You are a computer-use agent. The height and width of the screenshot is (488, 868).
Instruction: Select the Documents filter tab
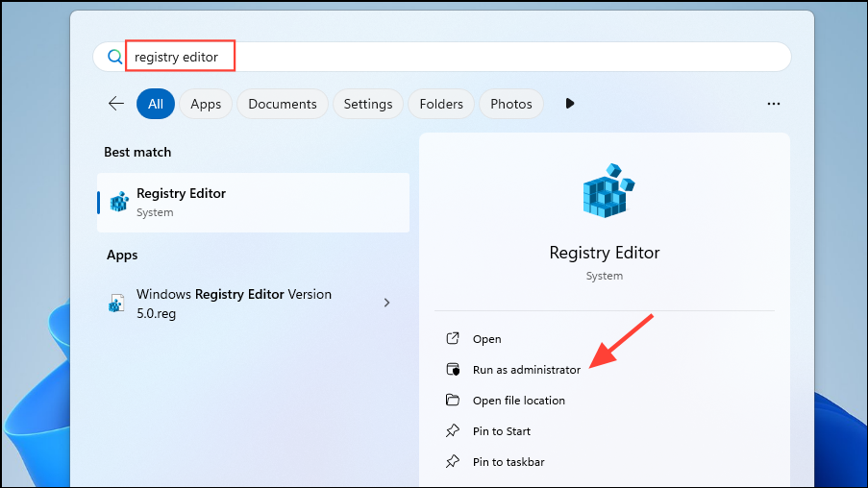coord(283,104)
